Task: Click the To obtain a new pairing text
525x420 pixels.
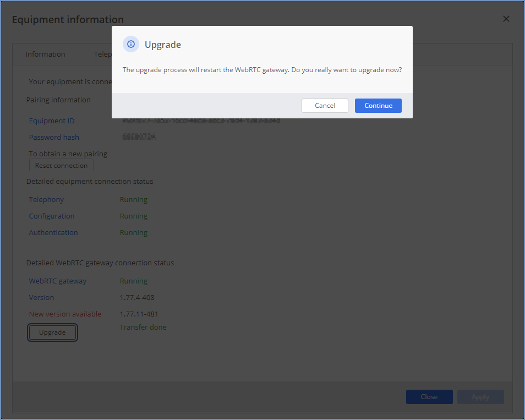Action: click(68, 154)
